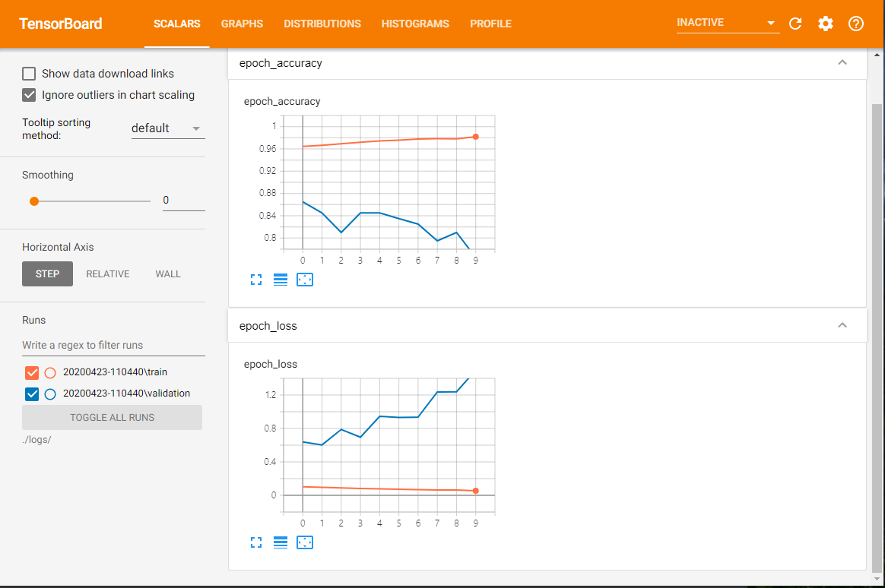This screenshot has height=588, width=885.
Task: Toggle y-axis log scale for epoch_loss
Action: click(281, 542)
